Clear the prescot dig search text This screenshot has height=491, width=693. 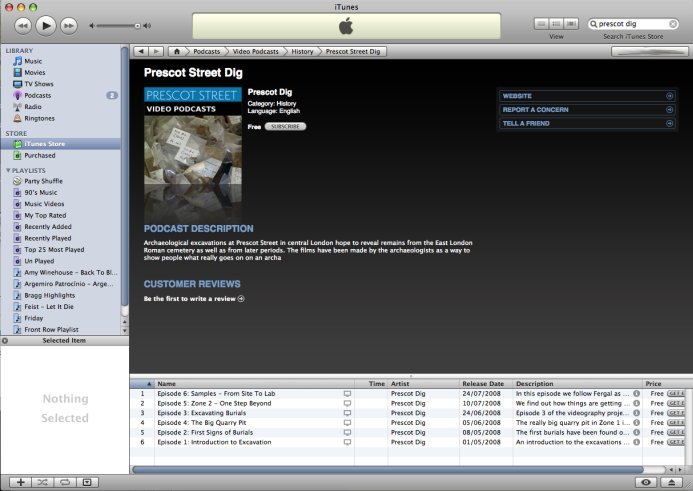point(673,24)
